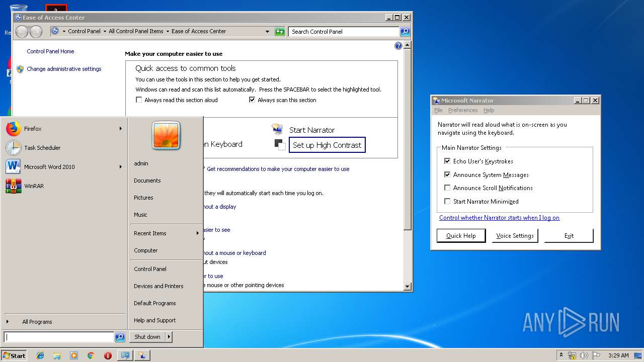Click Shut down button
This screenshot has width=644, height=362.
(x=147, y=337)
